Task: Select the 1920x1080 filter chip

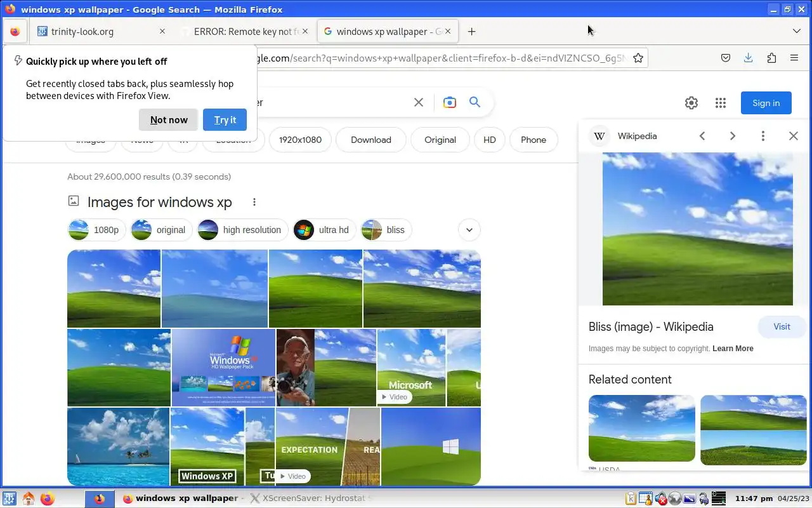Action: pos(300,140)
